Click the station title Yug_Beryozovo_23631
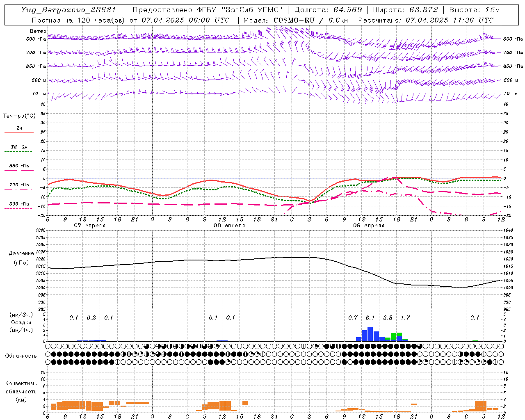This screenshot has width=525, height=420. 68,10
